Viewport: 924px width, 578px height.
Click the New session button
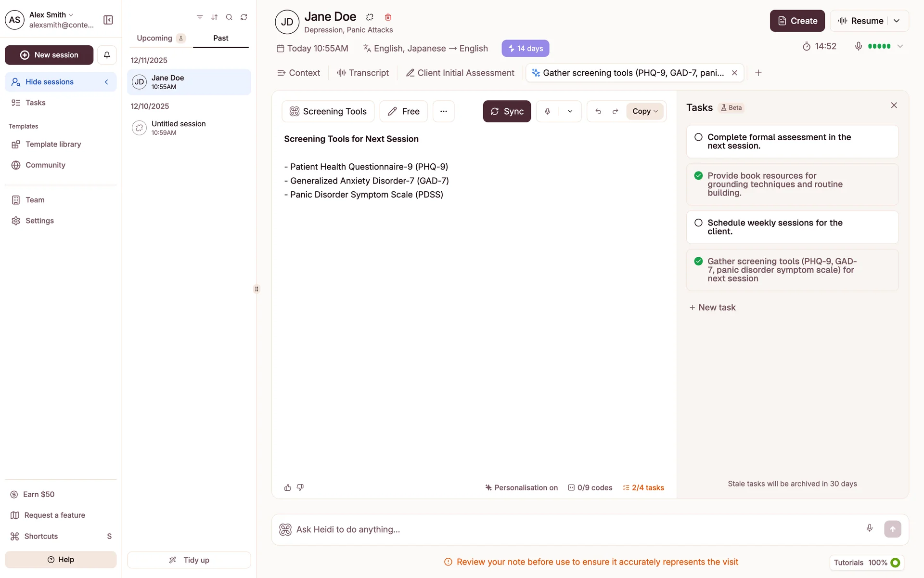(x=49, y=55)
